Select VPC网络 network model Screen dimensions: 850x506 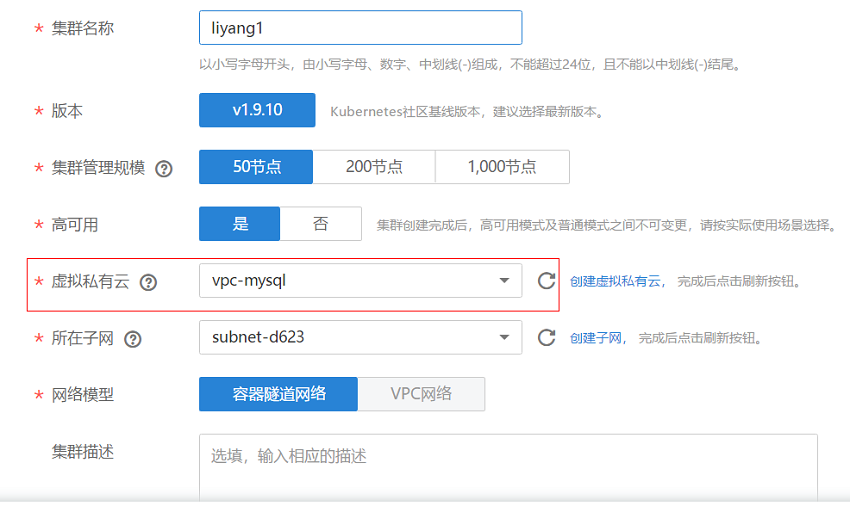coord(421,394)
